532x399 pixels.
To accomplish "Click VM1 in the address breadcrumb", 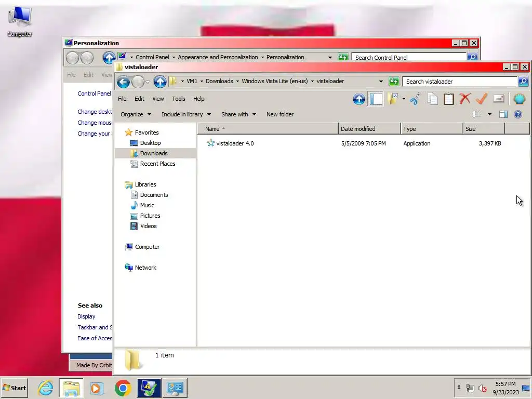I will tap(192, 81).
